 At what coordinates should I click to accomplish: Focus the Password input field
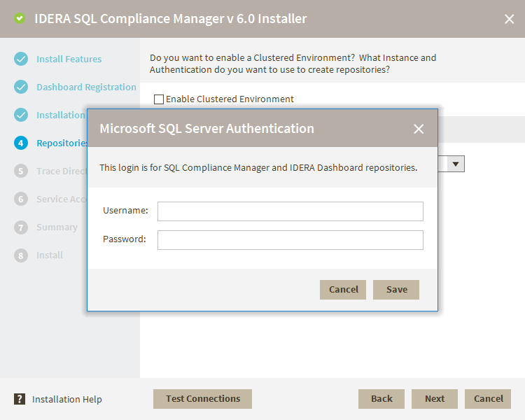click(x=290, y=240)
